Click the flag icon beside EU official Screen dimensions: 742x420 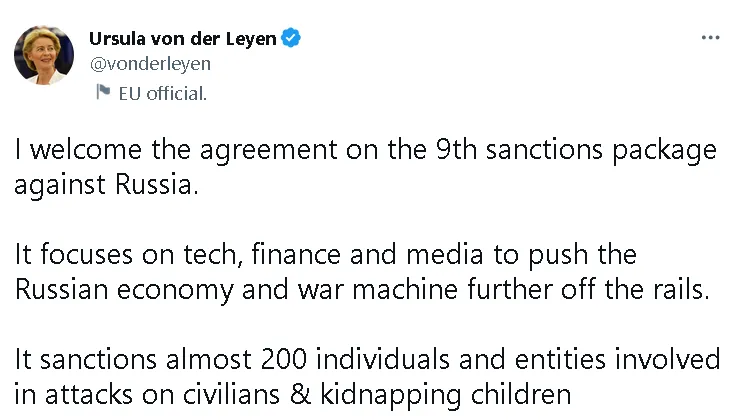pyautogui.click(x=102, y=93)
